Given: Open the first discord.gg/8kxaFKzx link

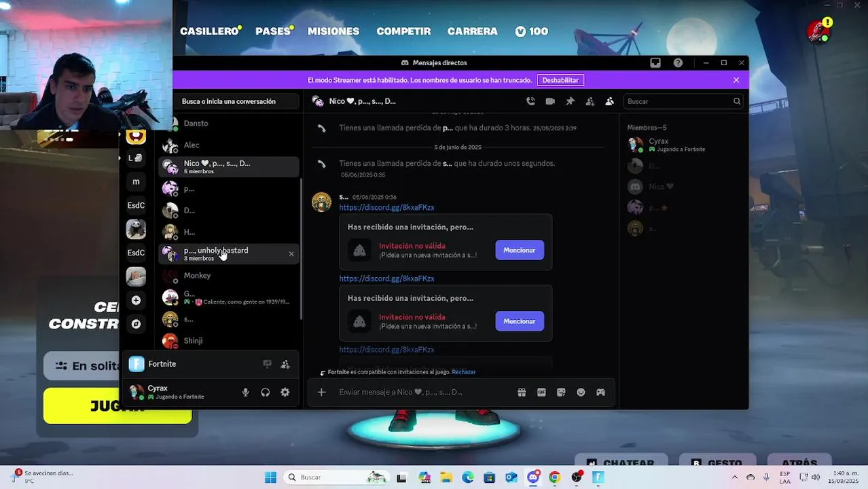Looking at the screenshot, I should pos(386,207).
